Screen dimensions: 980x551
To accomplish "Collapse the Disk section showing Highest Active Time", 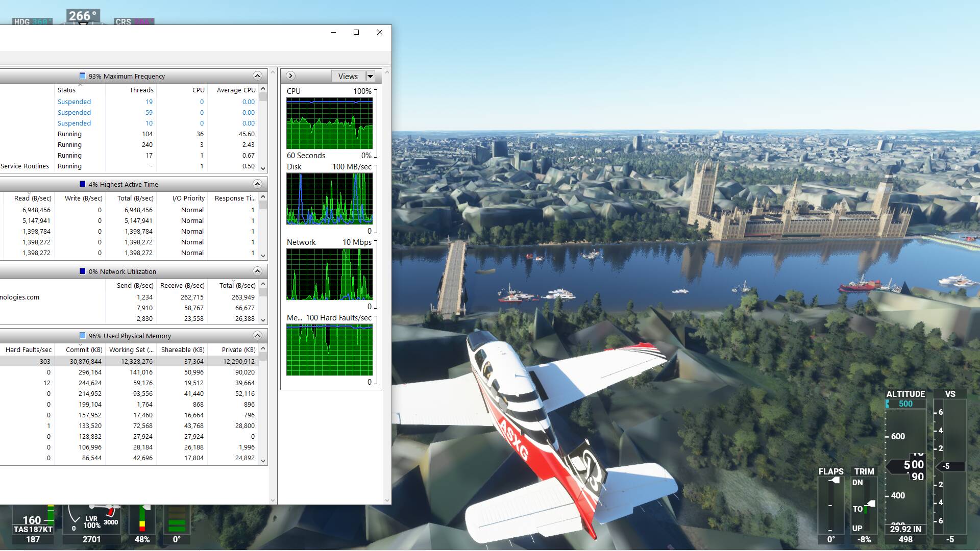I will 257,184.
